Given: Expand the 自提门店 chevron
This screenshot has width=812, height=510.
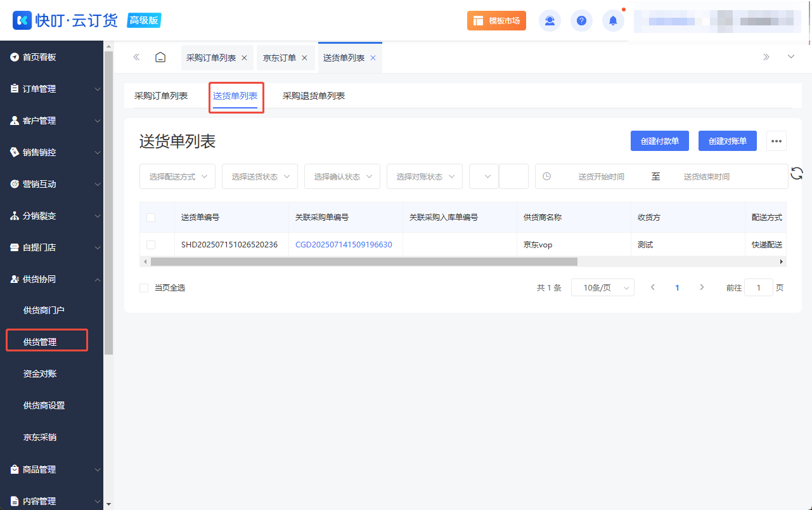Looking at the screenshot, I should click(97, 248).
